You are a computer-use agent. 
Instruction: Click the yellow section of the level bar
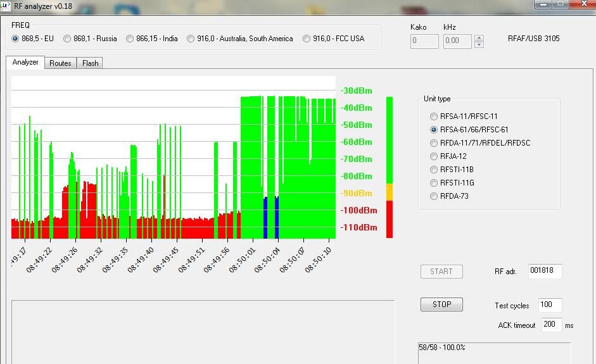pyautogui.click(x=390, y=192)
